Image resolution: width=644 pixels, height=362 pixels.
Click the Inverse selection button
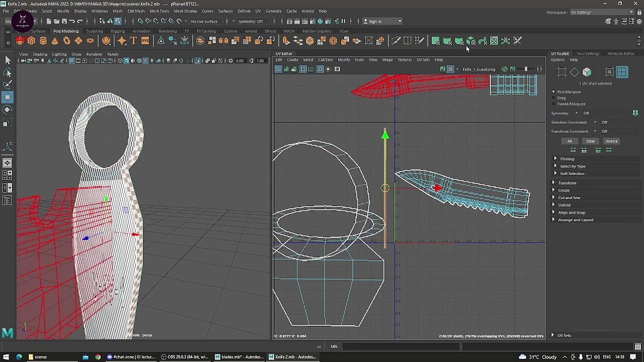(611, 141)
